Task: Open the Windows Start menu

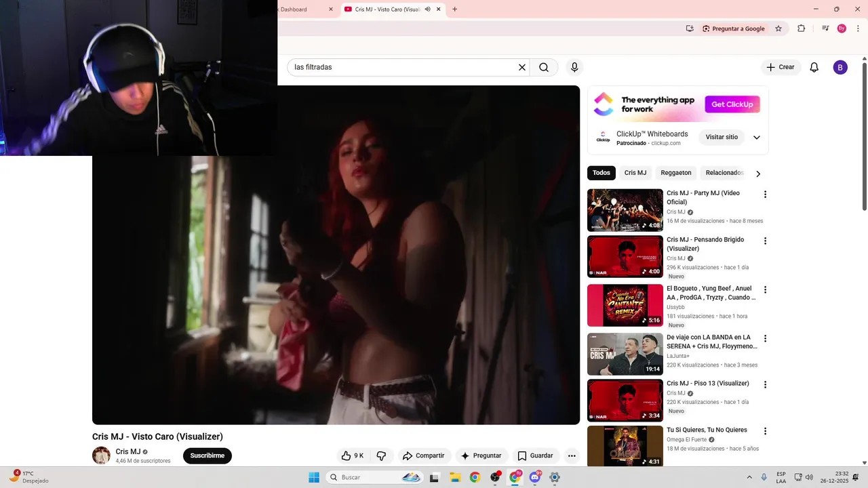Action: pos(314,477)
